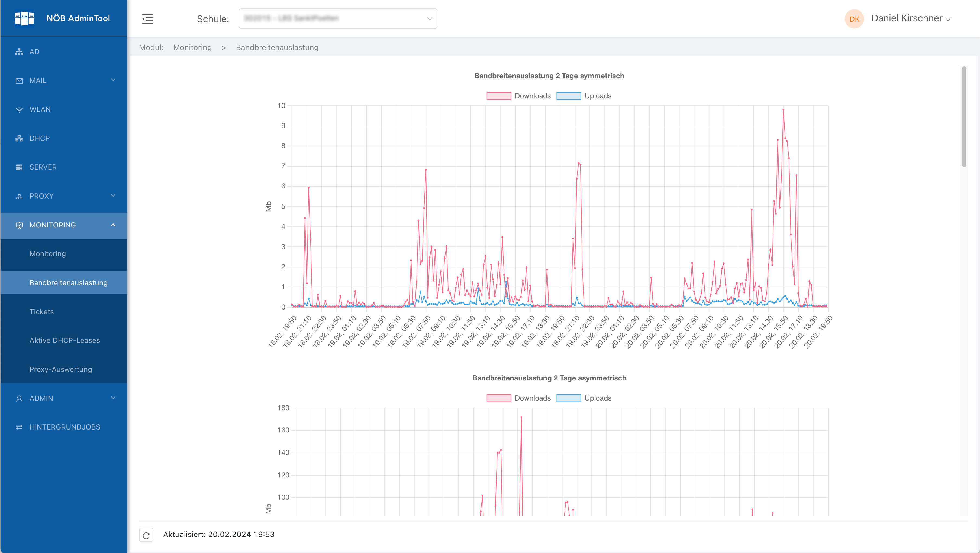This screenshot has height=553, width=980.
Task: Click the Bandbreitenauslastung breadcrumb
Action: (277, 47)
